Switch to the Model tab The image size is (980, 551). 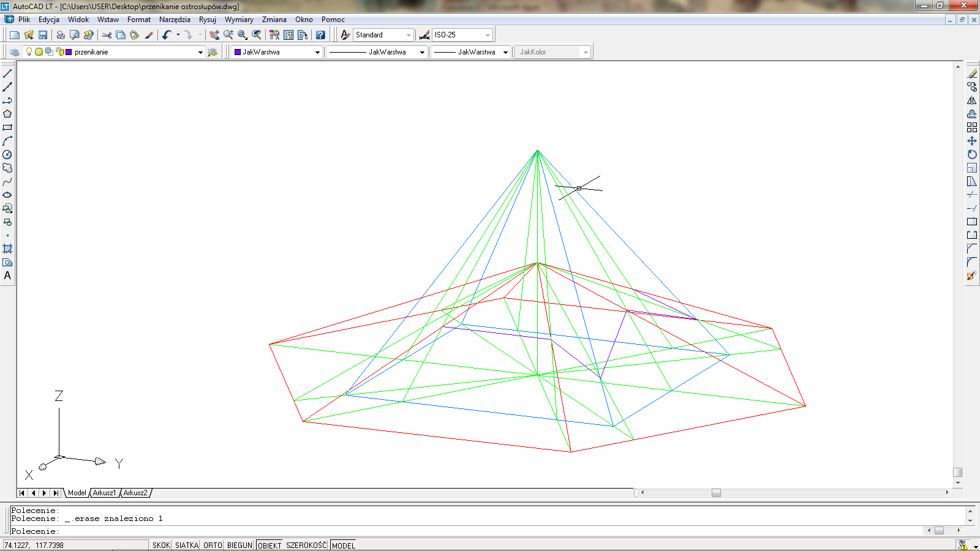[x=77, y=493]
